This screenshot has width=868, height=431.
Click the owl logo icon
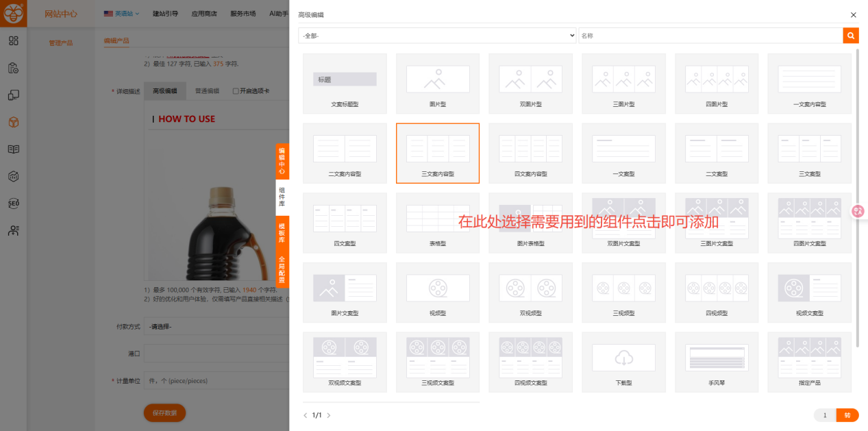13,13
